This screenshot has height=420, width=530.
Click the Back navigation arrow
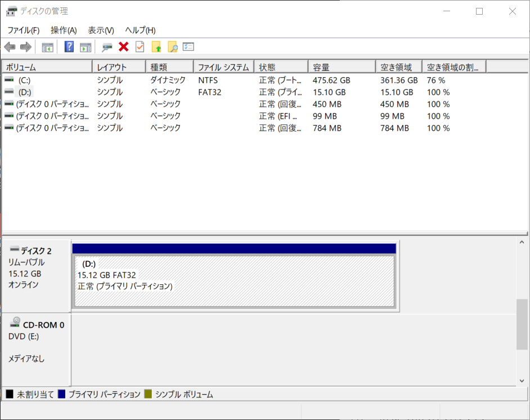(x=10, y=47)
